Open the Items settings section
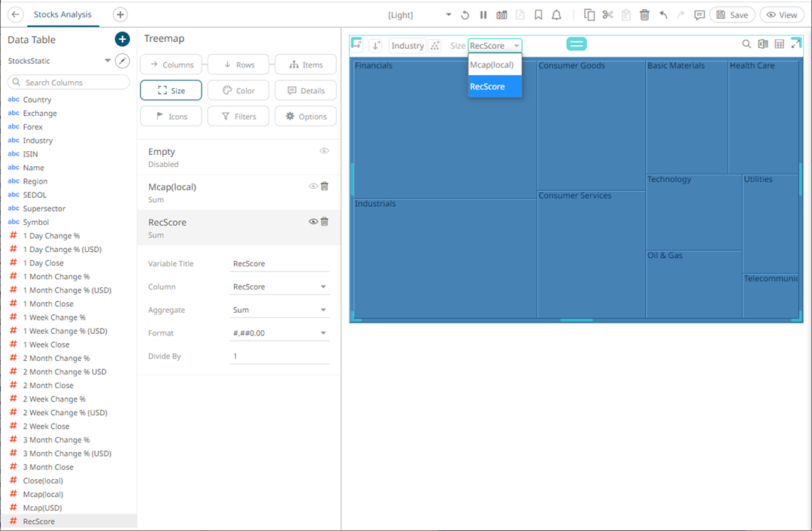 click(x=305, y=65)
